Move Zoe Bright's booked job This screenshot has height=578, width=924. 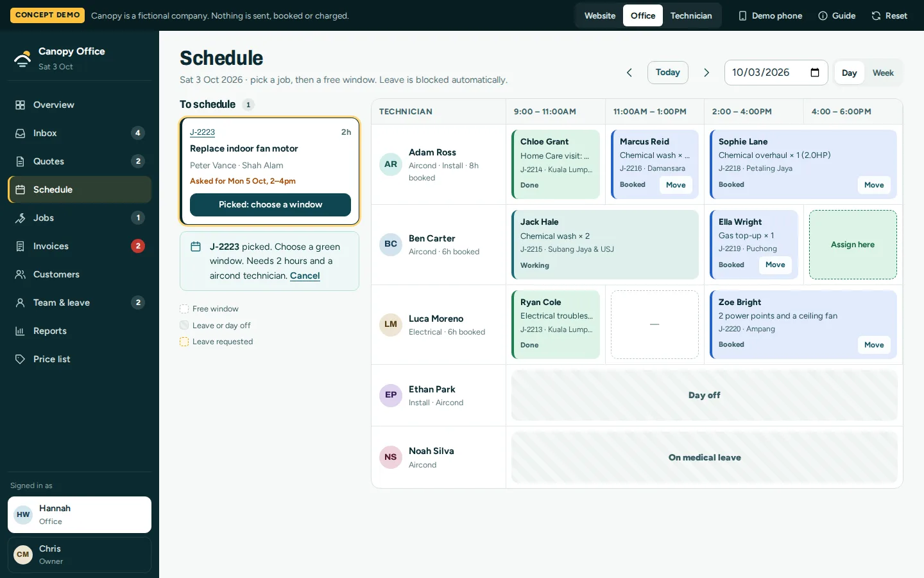click(x=874, y=345)
